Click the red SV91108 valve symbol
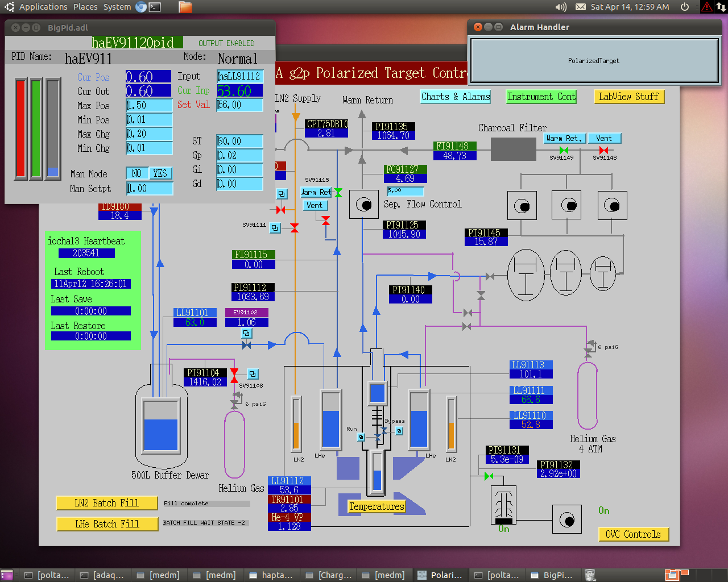This screenshot has height=582, width=728. pos(234,376)
